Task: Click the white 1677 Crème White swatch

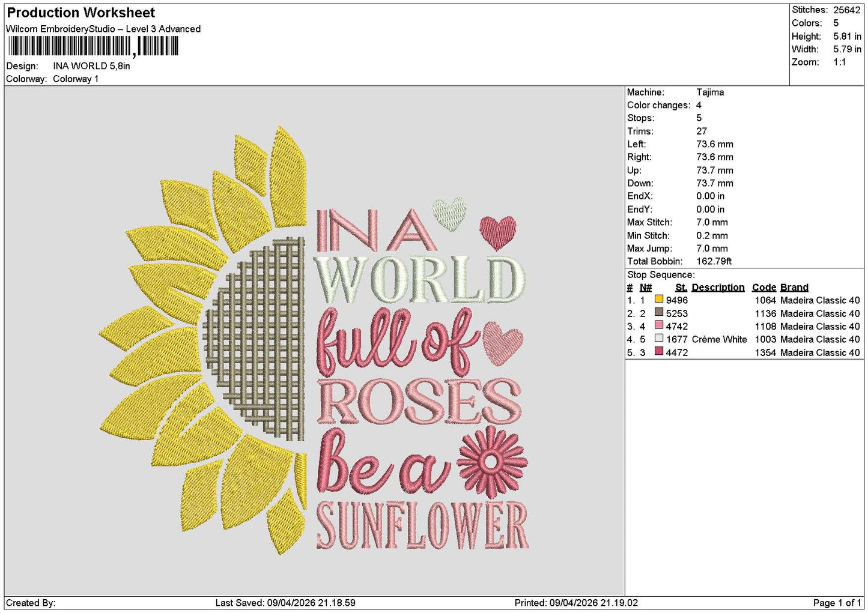Action: point(659,339)
